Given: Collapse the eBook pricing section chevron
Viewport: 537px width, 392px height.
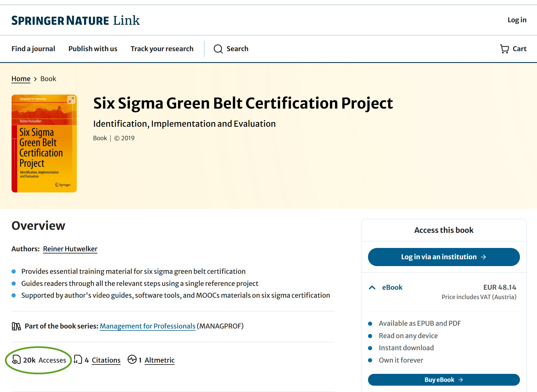Looking at the screenshot, I should 372,288.
